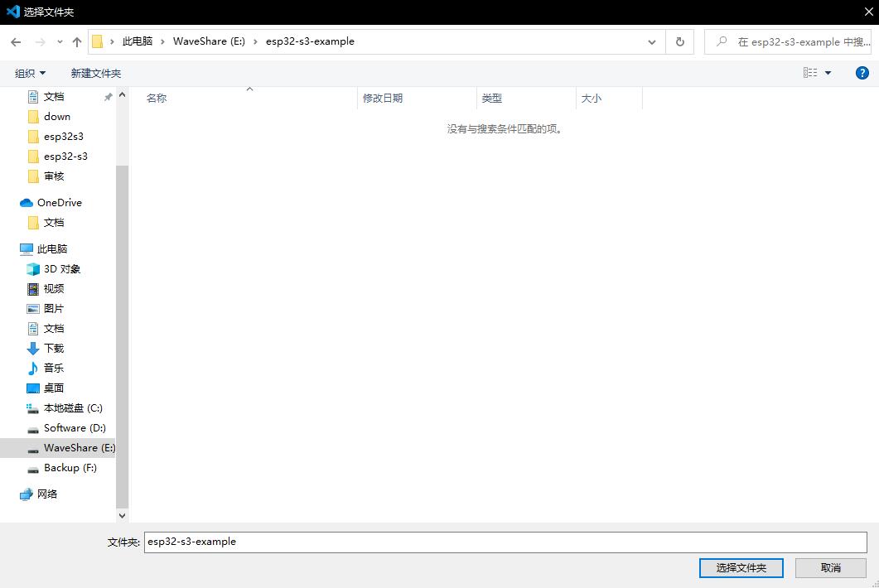Click the 新建文件夹 new folder button

pyautogui.click(x=96, y=73)
